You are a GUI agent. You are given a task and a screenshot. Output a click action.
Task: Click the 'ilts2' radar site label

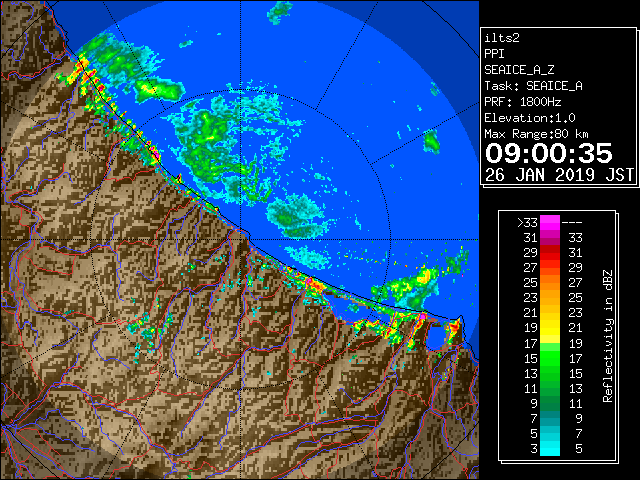502,38
